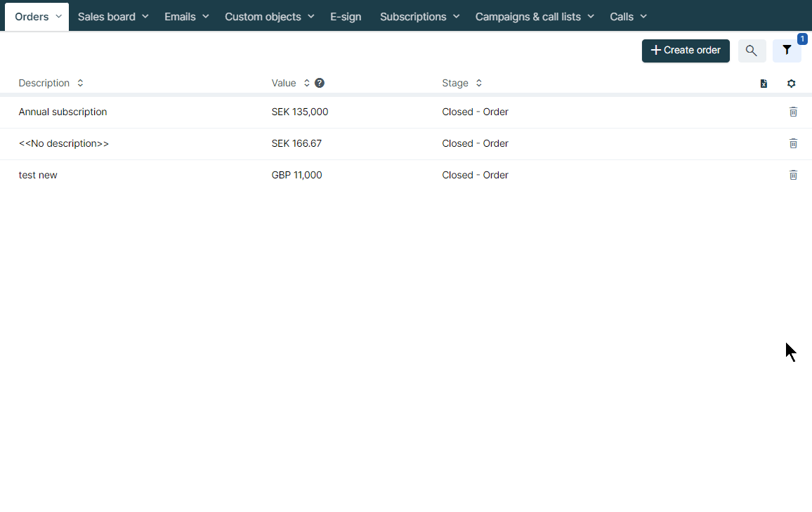Open the search magnifier icon
This screenshot has height=512, width=812.
pos(752,51)
